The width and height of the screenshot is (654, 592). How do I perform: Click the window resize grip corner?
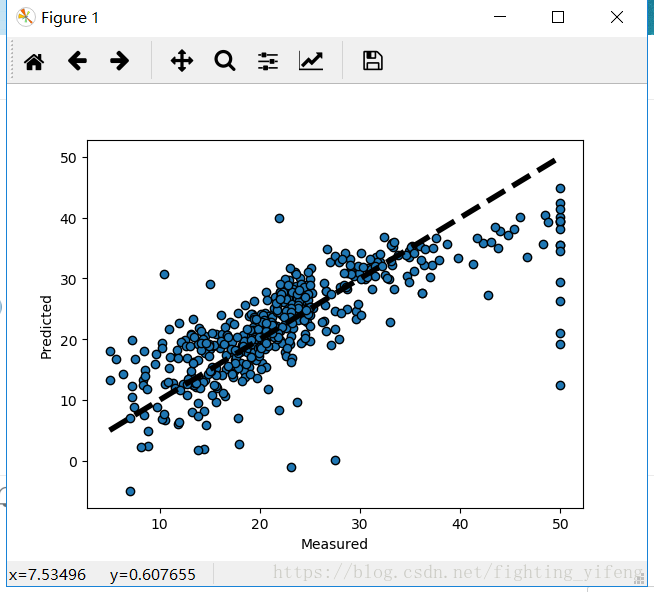click(639, 578)
